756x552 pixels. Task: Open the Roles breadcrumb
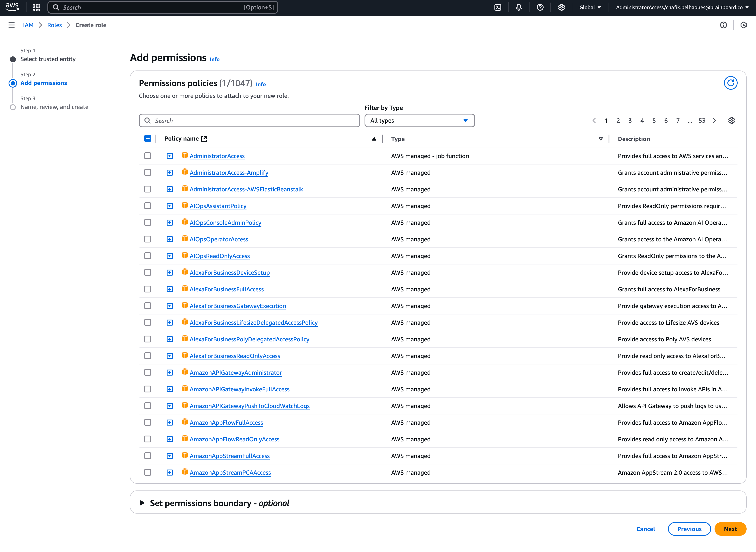(x=54, y=25)
